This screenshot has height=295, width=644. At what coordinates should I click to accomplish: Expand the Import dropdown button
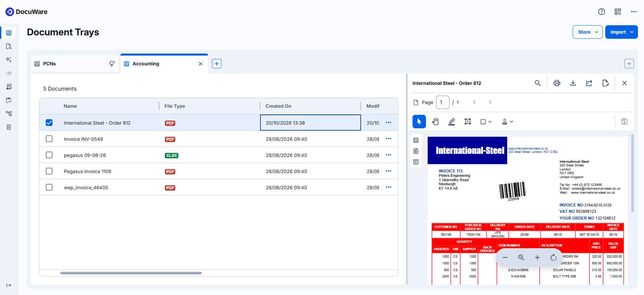621,32
